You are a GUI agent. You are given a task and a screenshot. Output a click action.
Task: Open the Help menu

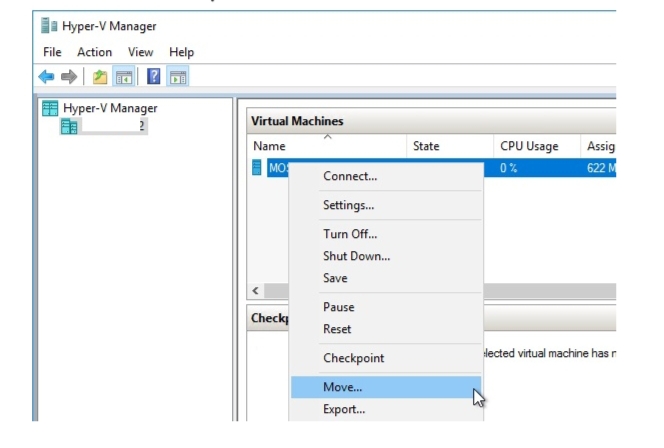181,52
